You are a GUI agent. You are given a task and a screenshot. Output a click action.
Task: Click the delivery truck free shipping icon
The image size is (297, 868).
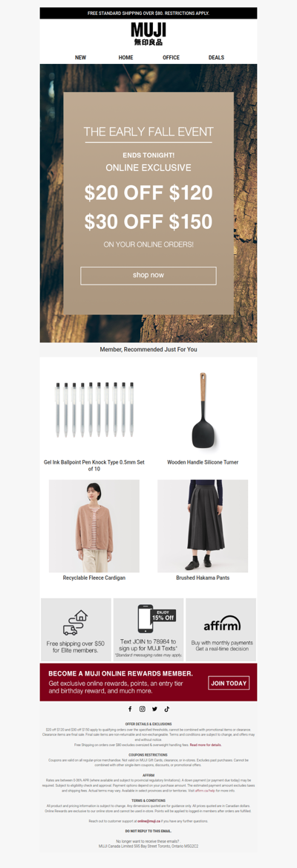tap(76, 622)
